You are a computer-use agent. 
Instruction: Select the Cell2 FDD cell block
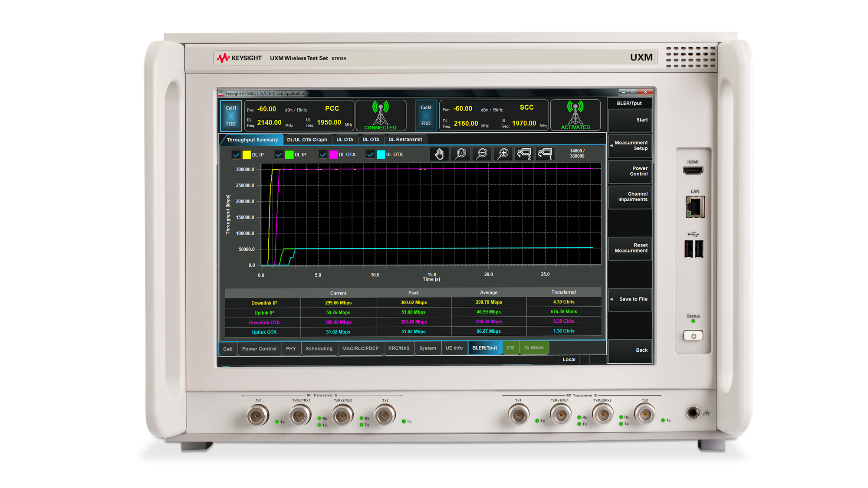(x=426, y=115)
